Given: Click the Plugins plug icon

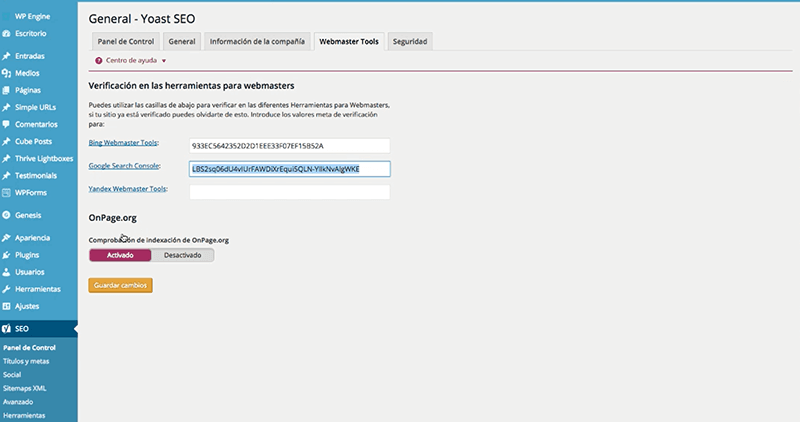Looking at the screenshot, I should 6,255.
